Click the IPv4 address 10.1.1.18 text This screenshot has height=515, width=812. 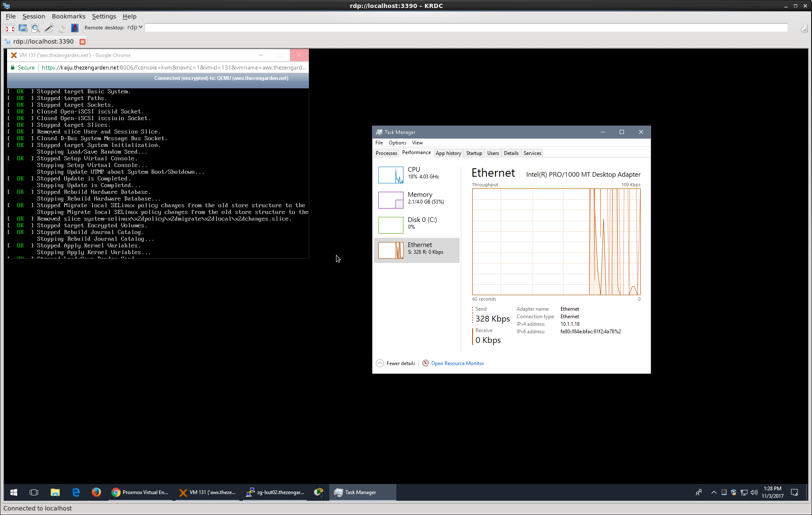click(x=570, y=324)
